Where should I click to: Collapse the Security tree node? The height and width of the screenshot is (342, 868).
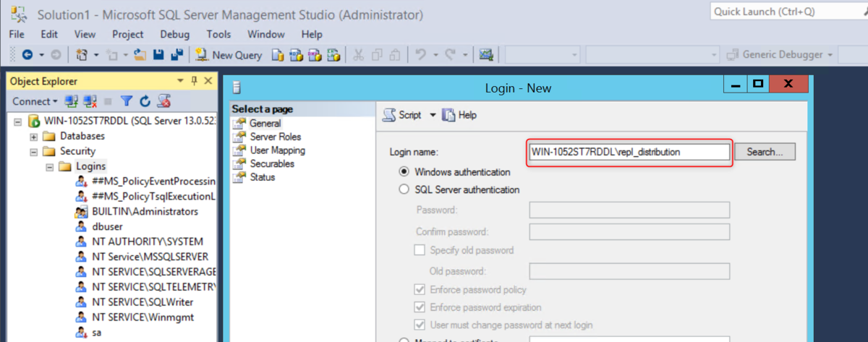(33, 151)
